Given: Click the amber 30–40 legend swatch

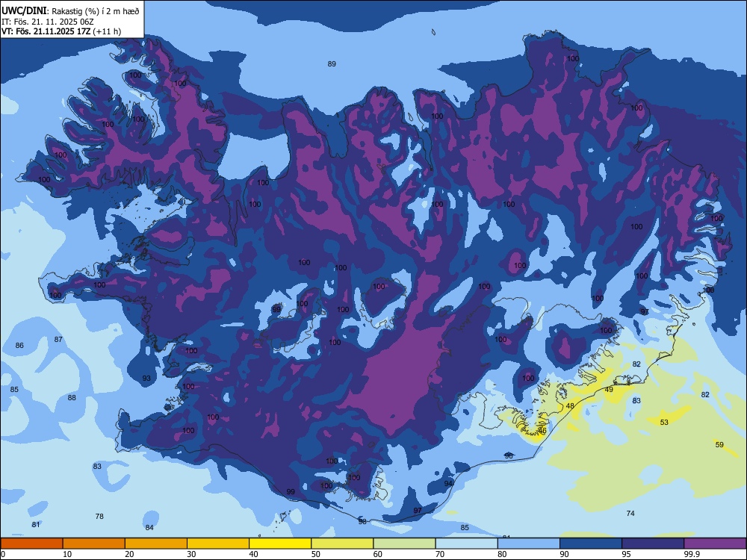Looking at the screenshot, I should coord(218,544).
